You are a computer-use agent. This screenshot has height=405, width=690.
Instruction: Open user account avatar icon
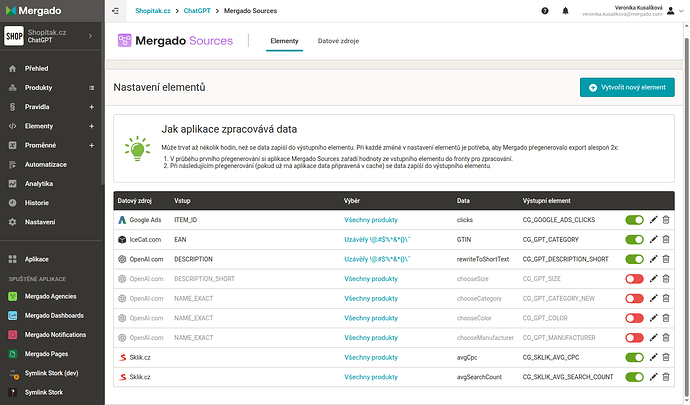671,11
